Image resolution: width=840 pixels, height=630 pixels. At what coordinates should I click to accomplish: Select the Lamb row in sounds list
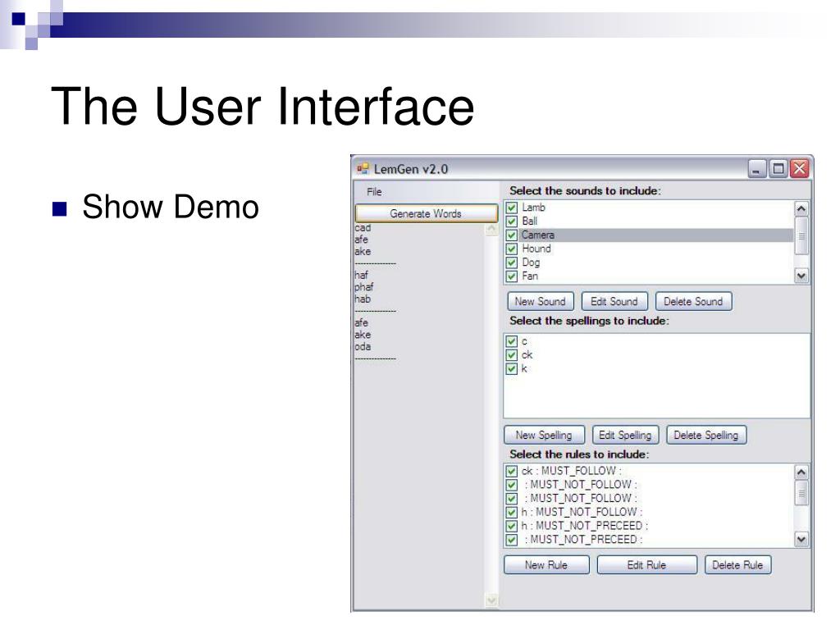(650, 208)
